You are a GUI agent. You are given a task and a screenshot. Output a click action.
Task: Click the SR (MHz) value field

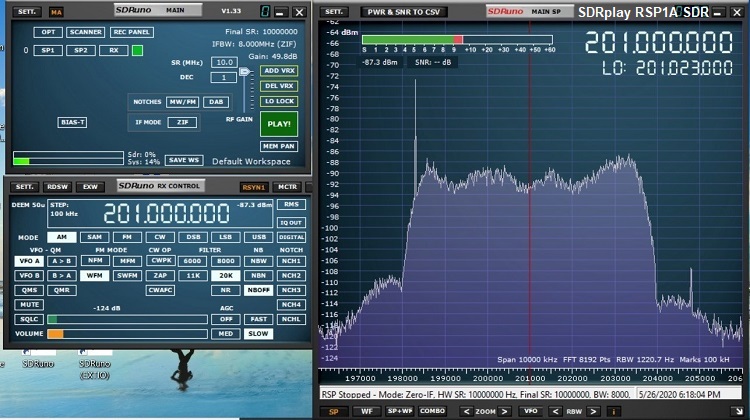tap(224, 62)
